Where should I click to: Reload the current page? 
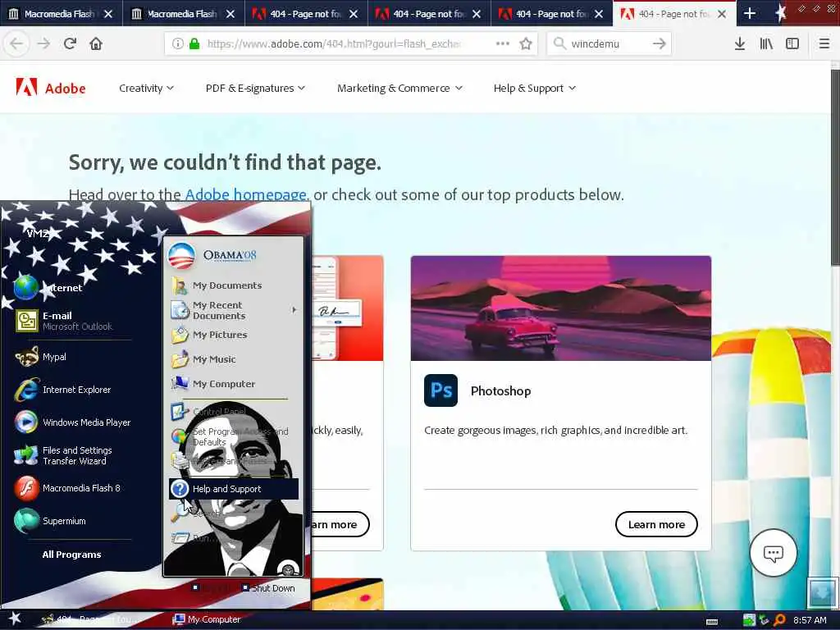[70, 43]
